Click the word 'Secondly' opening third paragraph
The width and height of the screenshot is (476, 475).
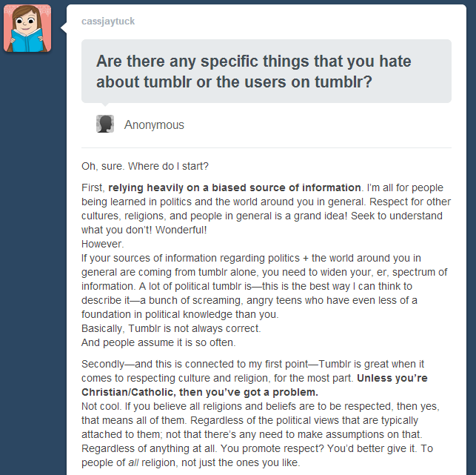pyautogui.click(x=103, y=364)
